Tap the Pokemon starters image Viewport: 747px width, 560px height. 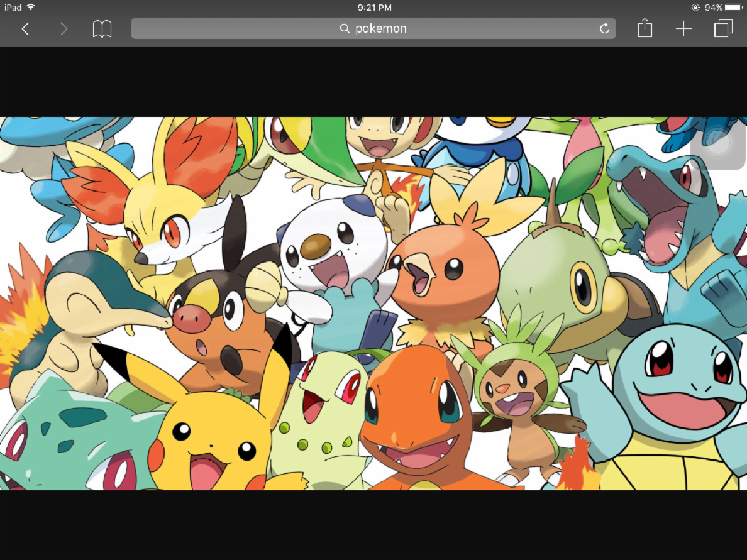coord(373,304)
